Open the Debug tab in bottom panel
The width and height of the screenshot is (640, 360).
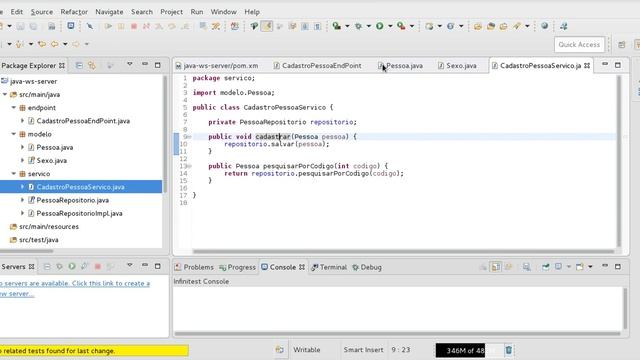click(x=367, y=267)
